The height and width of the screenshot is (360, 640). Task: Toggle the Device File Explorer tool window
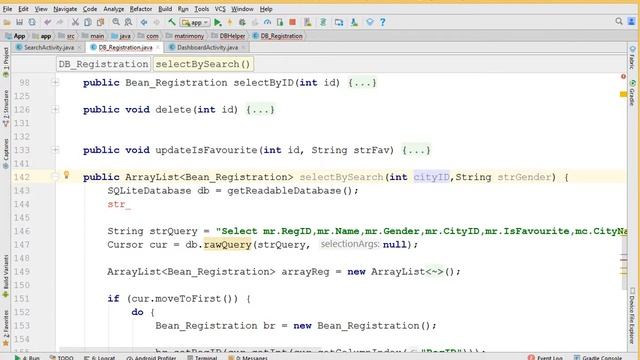(632, 316)
